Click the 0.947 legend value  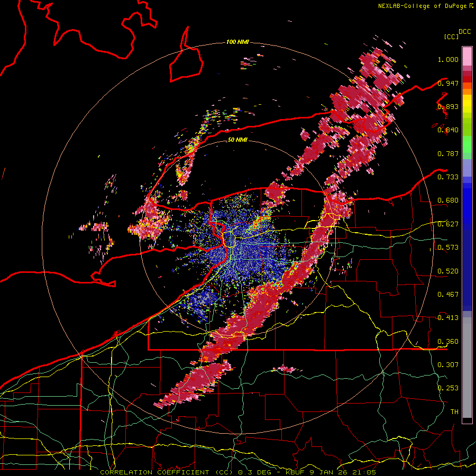[448, 83]
